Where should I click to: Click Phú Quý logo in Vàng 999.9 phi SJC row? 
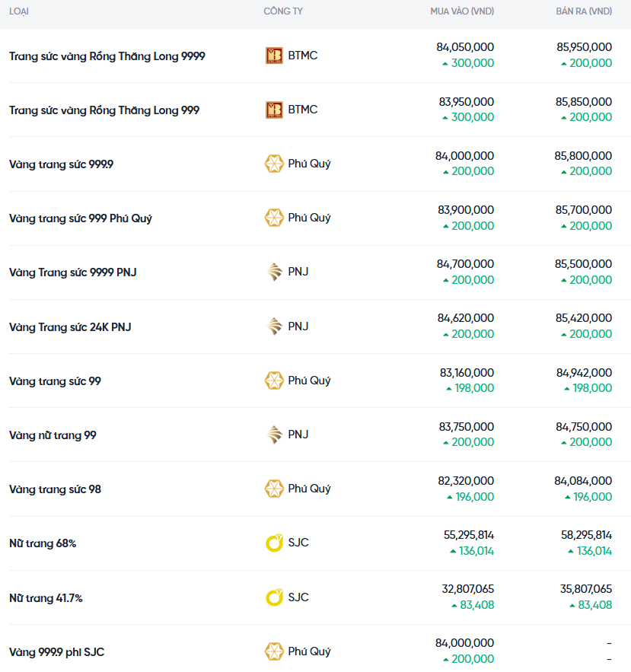pos(274,651)
